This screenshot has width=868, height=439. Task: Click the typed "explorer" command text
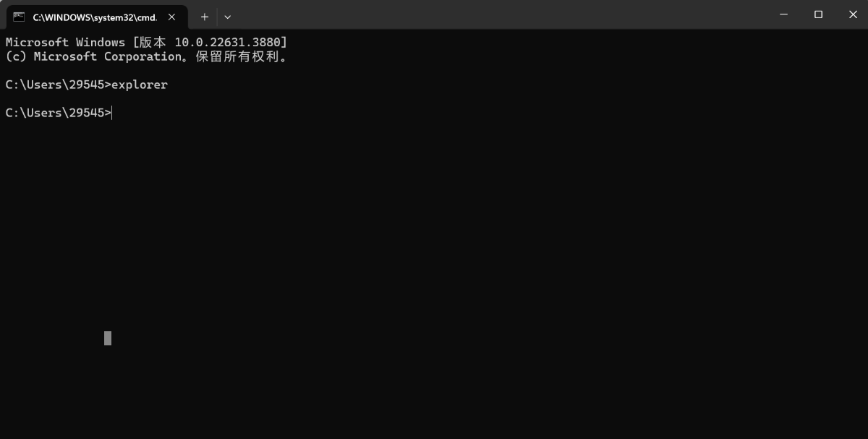pos(140,85)
